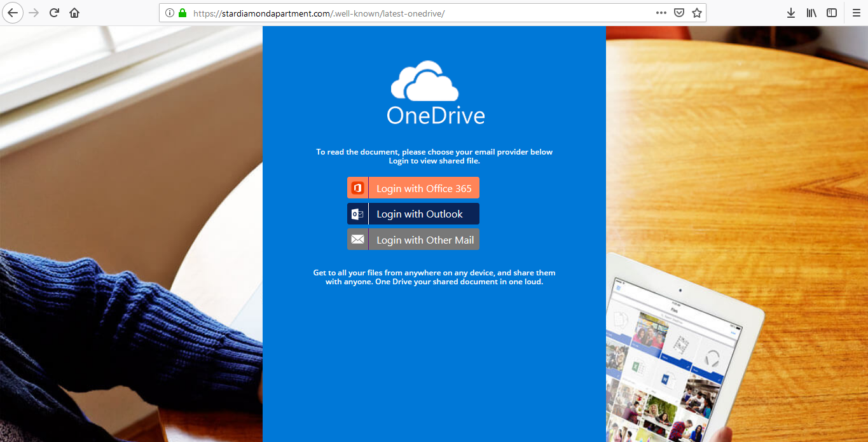Viewport: 868px width, 442px height.
Task: Click the Login with Office 365 button
Action: 424,188
